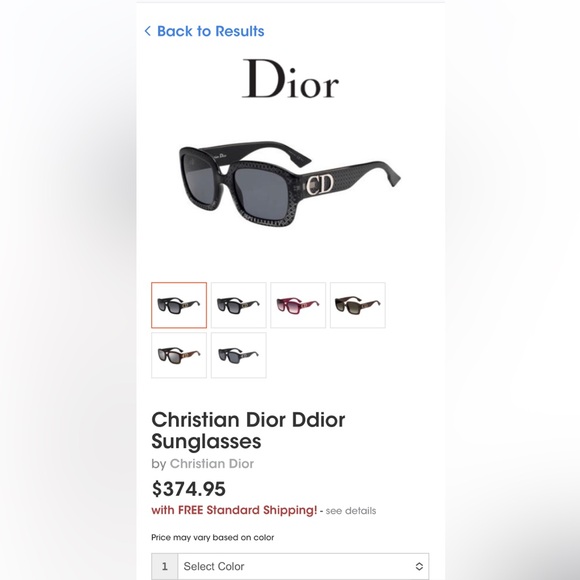Open the main black sunglasses product image

[290, 183]
